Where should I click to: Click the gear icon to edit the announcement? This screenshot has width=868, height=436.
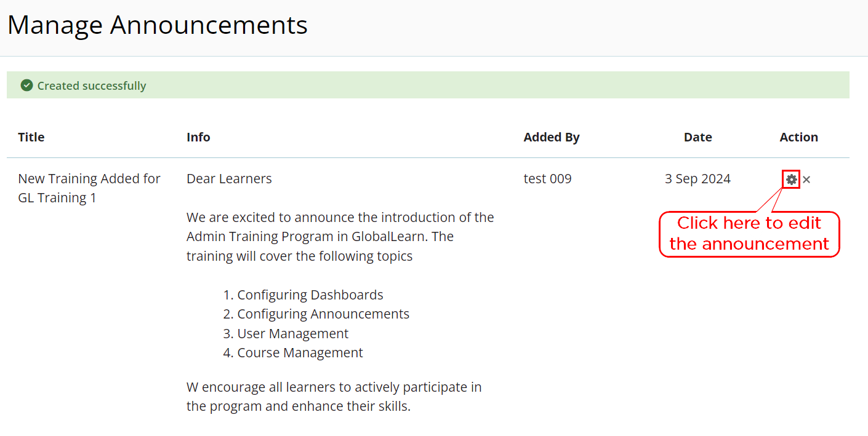coord(791,180)
